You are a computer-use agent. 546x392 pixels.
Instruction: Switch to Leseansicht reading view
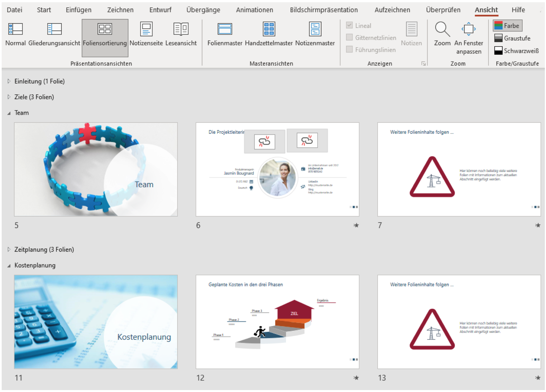click(x=181, y=29)
